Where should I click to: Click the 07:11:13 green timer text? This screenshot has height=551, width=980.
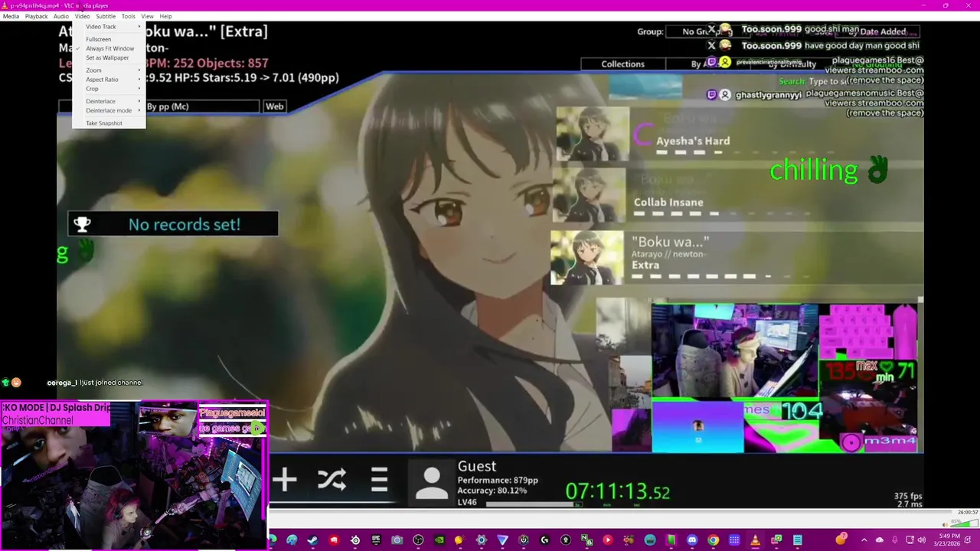618,491
